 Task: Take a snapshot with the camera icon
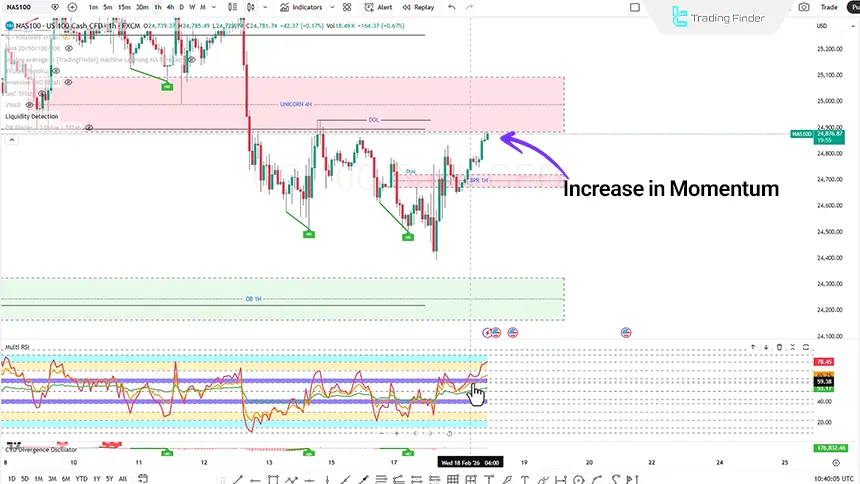click(804, 7)
